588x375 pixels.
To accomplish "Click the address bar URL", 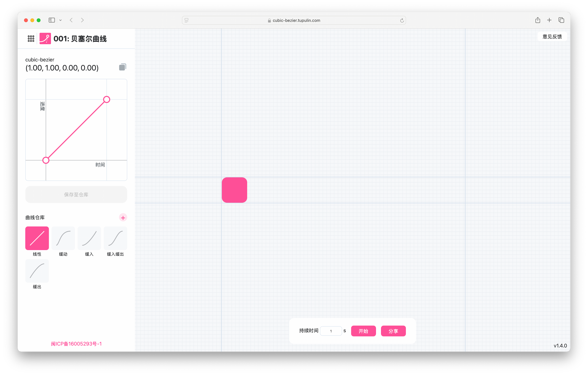I will [296, 20].
